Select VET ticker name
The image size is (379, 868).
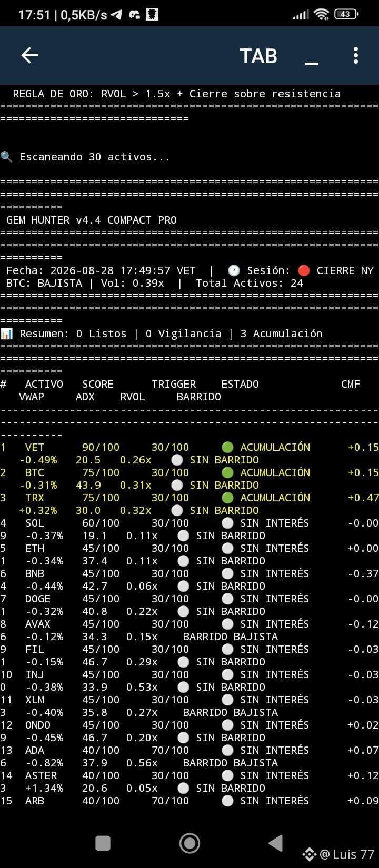pyautogui.click(x=35, y=447)
